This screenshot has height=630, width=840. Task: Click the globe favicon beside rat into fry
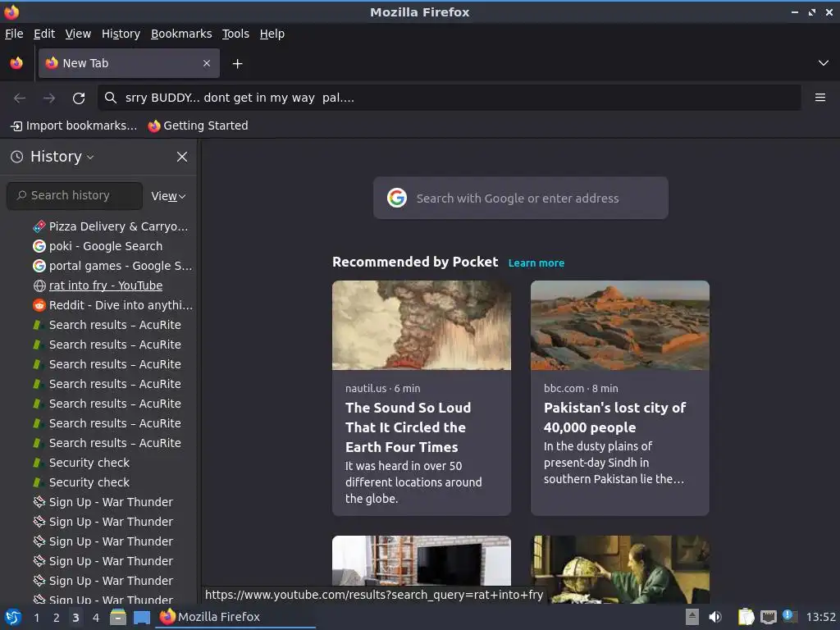coord(39,285)
